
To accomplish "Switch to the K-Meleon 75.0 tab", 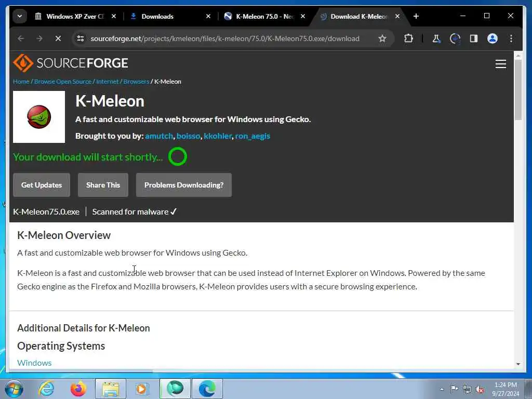I will 265,16.
